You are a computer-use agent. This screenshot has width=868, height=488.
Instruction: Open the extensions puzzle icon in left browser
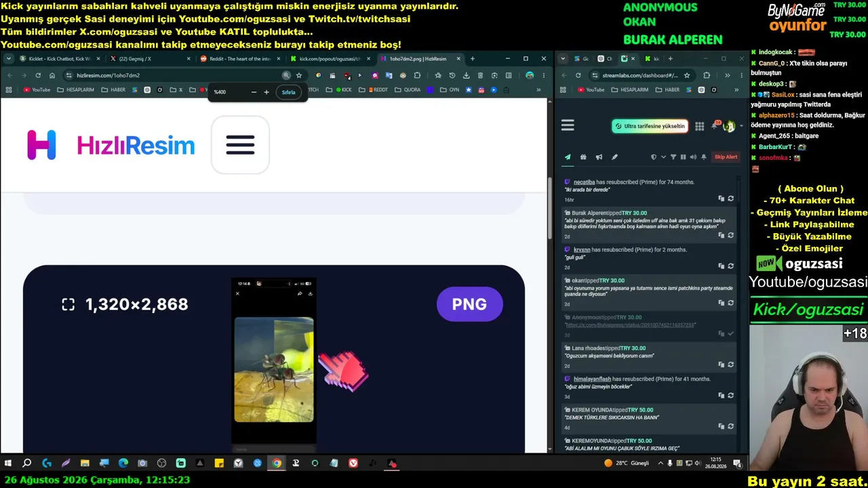417,75
